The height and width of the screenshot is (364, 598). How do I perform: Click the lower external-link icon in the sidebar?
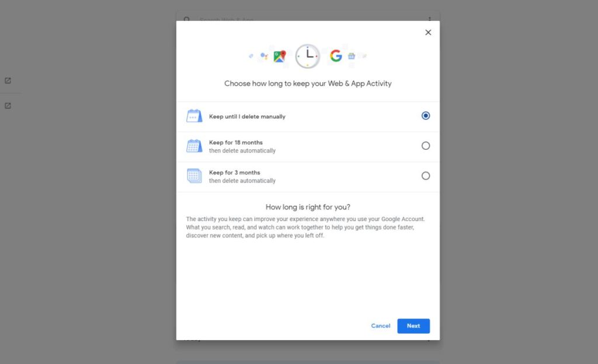coord(8,106)
